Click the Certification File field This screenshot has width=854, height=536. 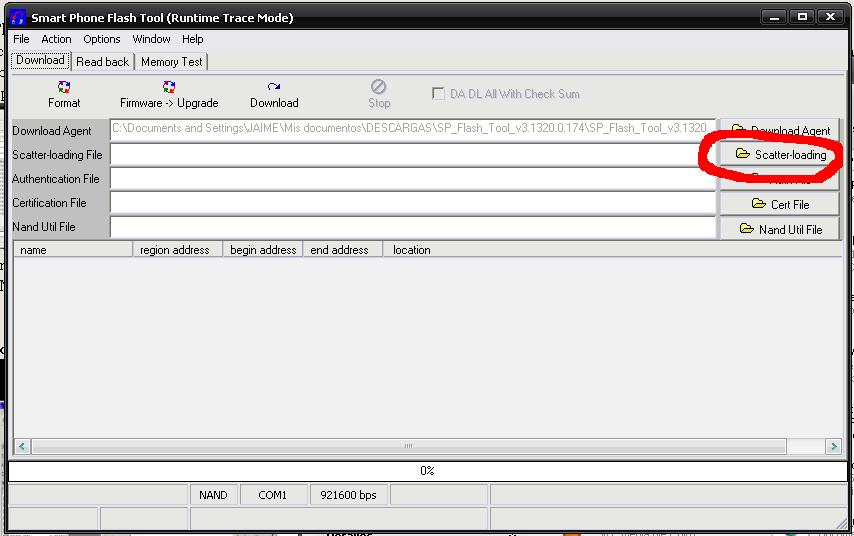pyautogui.click(x=413, y=203)
